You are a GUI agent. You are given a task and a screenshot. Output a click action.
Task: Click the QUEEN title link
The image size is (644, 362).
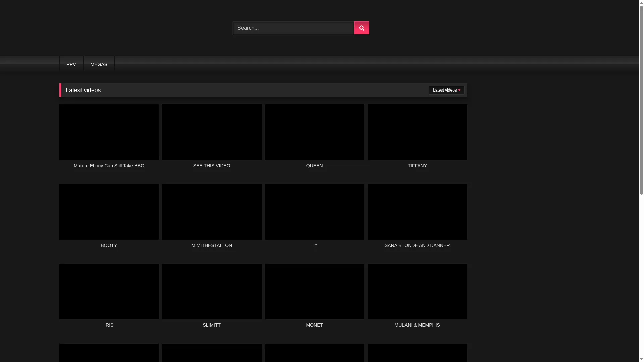tap(314, 166)
